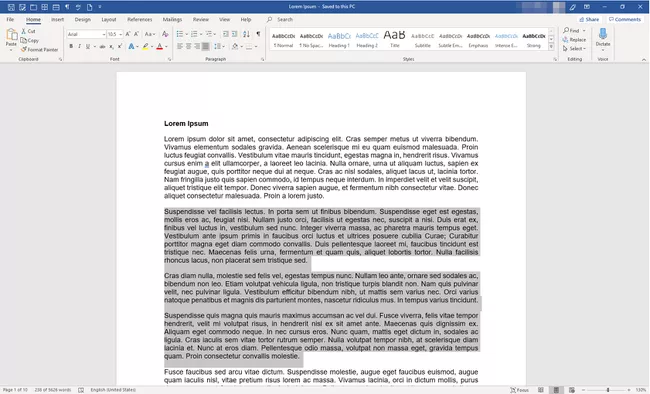The height and width of the screenshot is (394, 650).
Task: Center align the text
Action: 189,46
